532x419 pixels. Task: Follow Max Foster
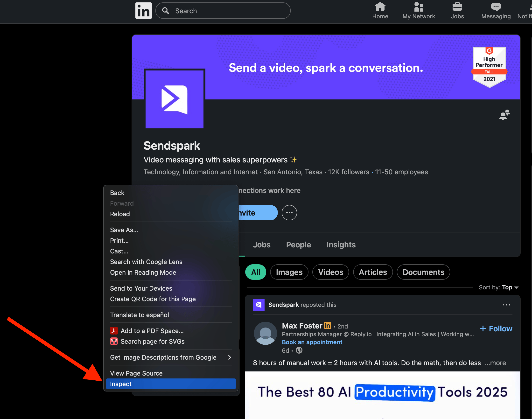pyautogui.click(x=496, y=328)
